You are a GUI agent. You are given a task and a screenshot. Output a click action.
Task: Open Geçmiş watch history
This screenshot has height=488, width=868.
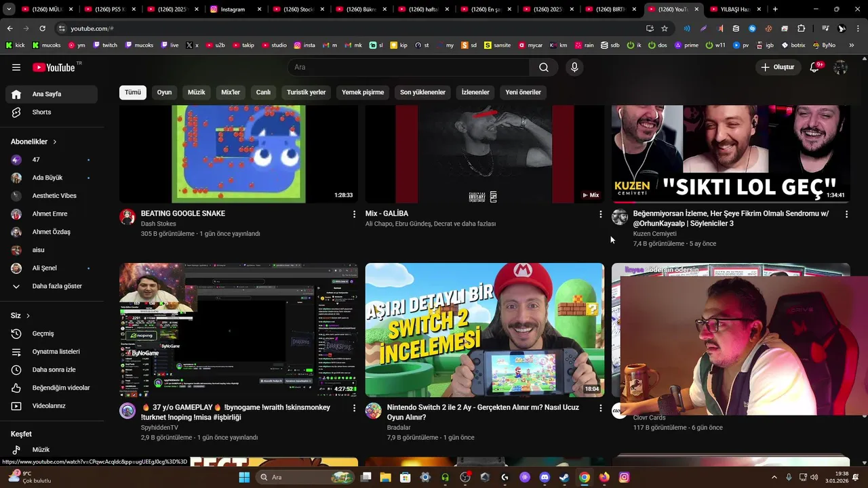[52, 333]
